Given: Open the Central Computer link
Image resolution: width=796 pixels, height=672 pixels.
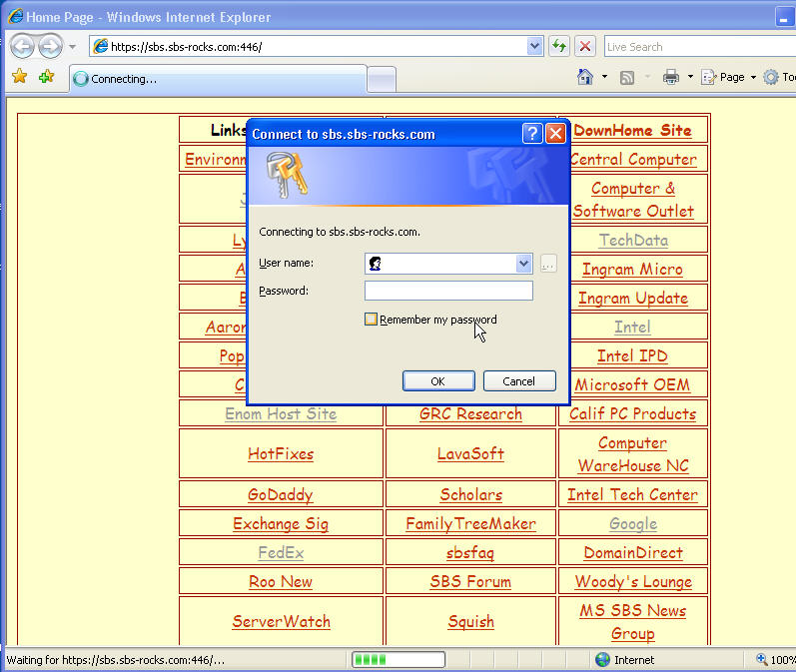Looking at the screenshot, I should tap(633, 160).
